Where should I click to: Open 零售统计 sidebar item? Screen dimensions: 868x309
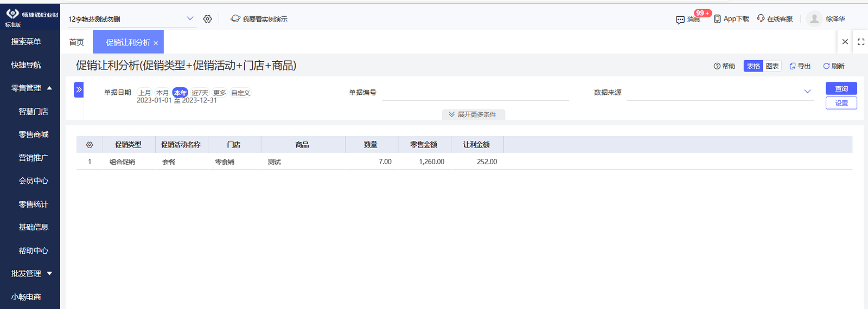pyautogui.click(x=33, y=204)
